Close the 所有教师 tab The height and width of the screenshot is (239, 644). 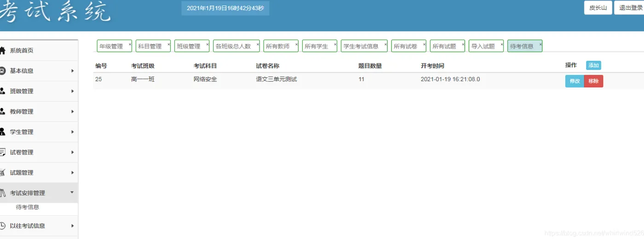297,44
